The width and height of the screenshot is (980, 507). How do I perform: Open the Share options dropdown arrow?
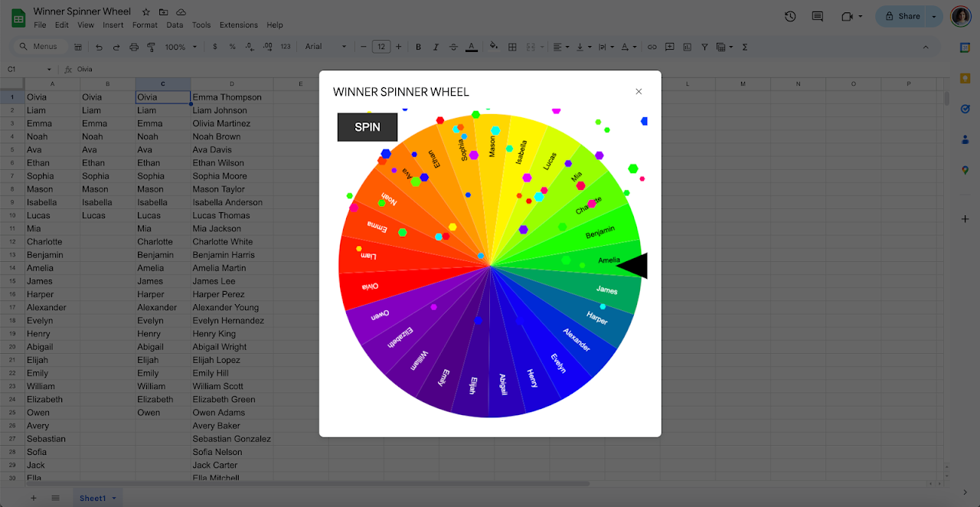(x=934, y=16)
